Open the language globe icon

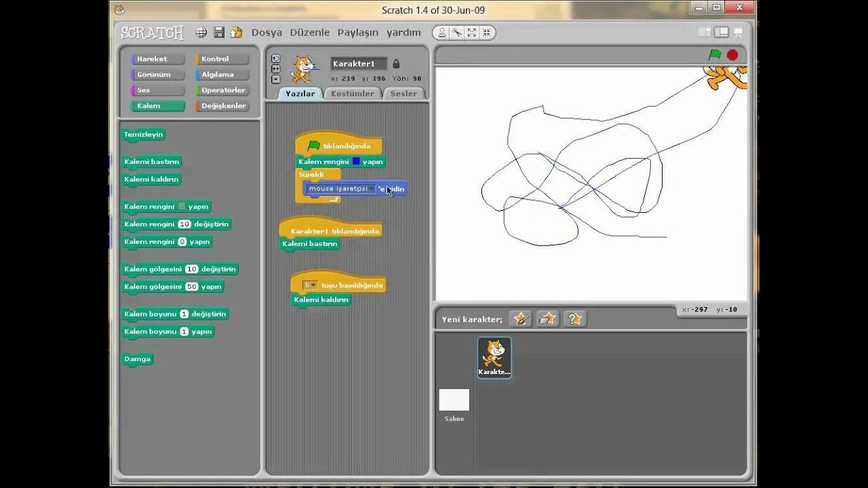click(x=201, y=32)
